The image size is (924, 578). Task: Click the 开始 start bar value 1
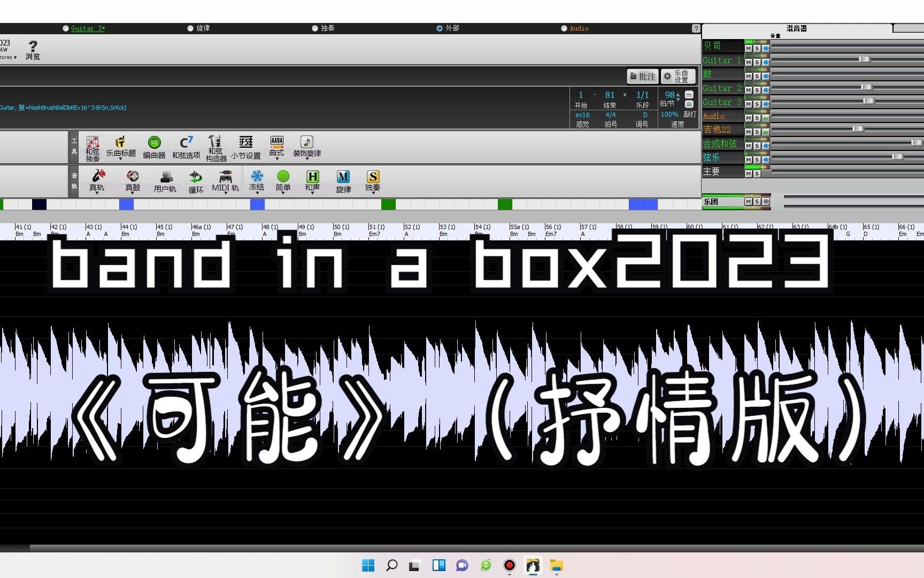point(581,95)
